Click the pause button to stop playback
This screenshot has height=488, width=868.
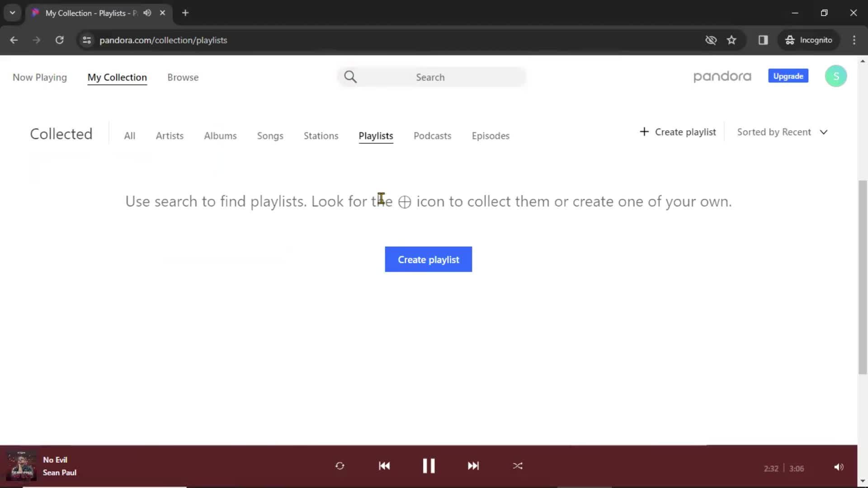pyautogui.click(x=428, y=465)
